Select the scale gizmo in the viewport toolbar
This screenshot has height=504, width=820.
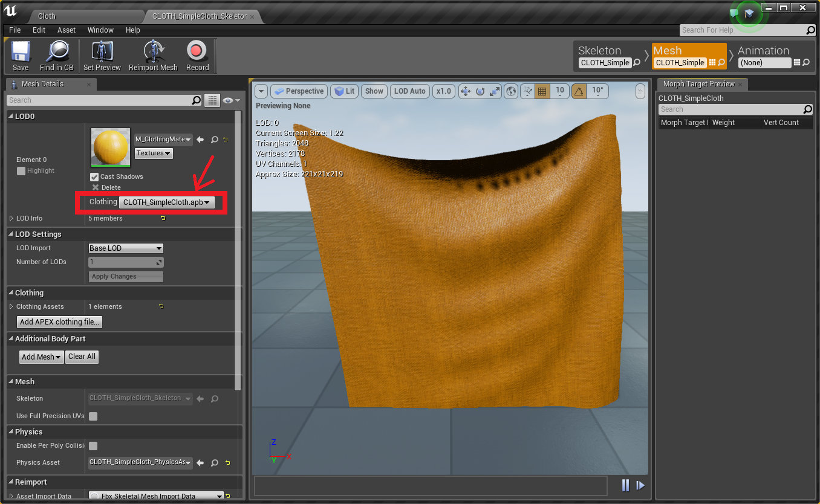(495, 91)
